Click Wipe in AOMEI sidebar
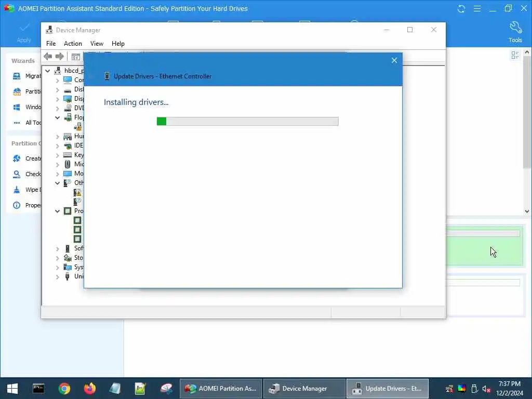 coord(26,190)
